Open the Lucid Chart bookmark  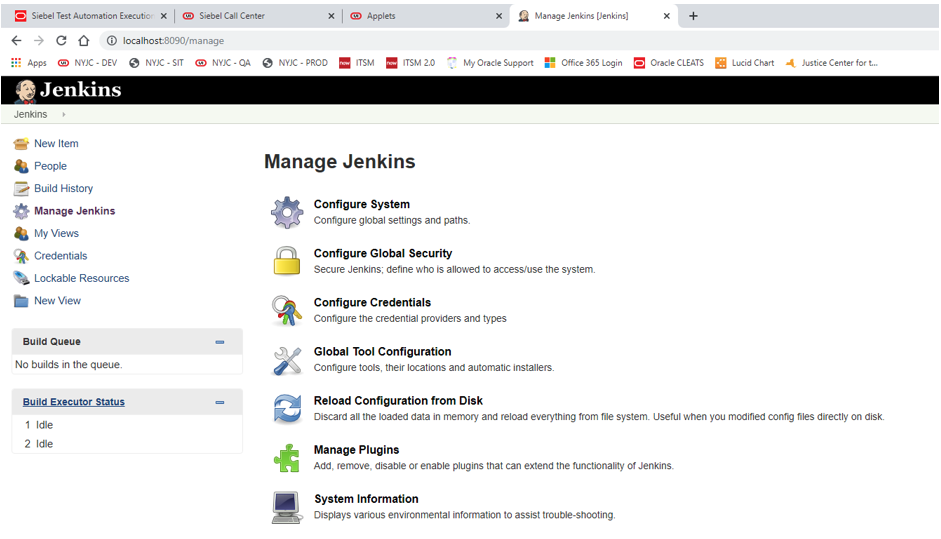point(745,62)
